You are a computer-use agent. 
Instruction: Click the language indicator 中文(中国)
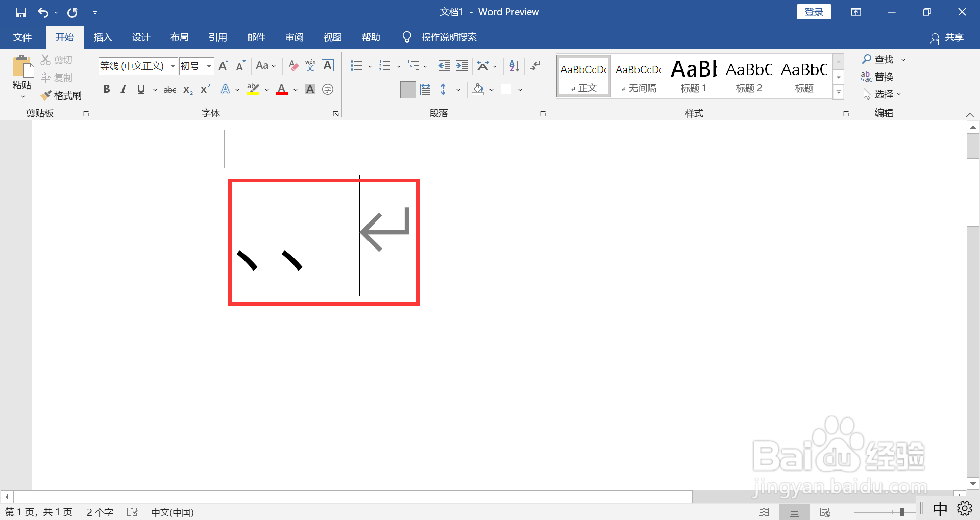pos(173,512)
